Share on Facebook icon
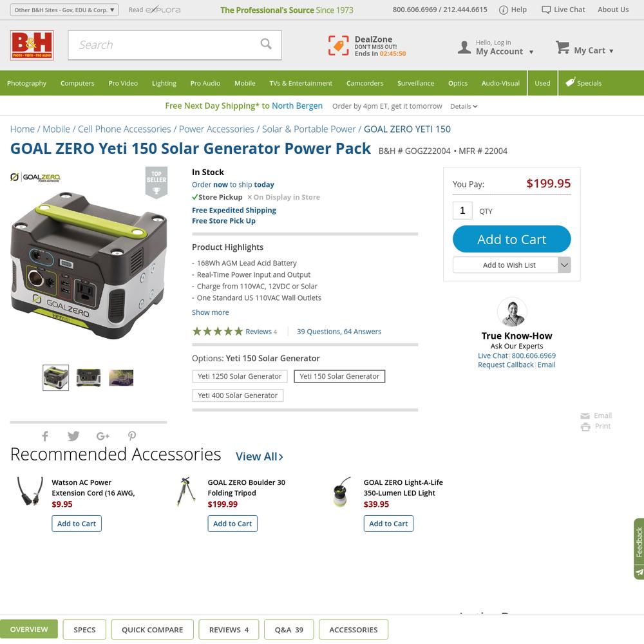Screen dimensions: 644x644 click(45, 436)
